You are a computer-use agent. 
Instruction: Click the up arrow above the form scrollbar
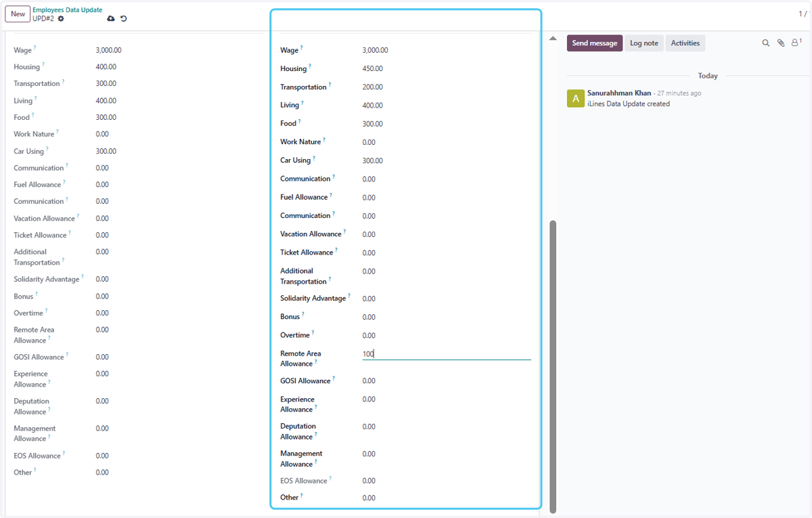click(x=553, y=39)
